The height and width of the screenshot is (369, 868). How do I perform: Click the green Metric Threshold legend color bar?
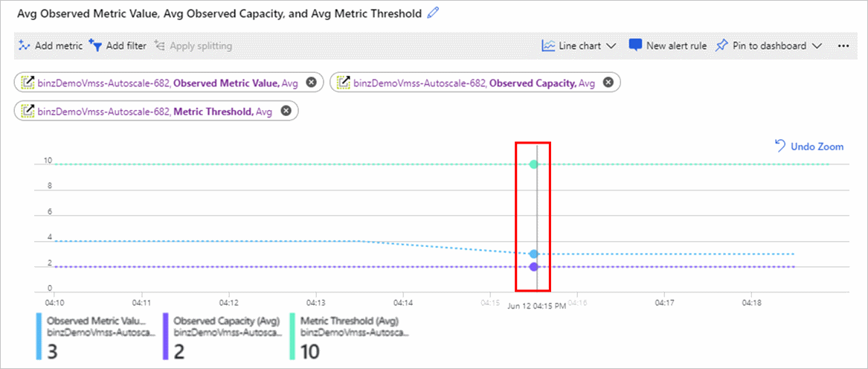click(x=292, y=337)
